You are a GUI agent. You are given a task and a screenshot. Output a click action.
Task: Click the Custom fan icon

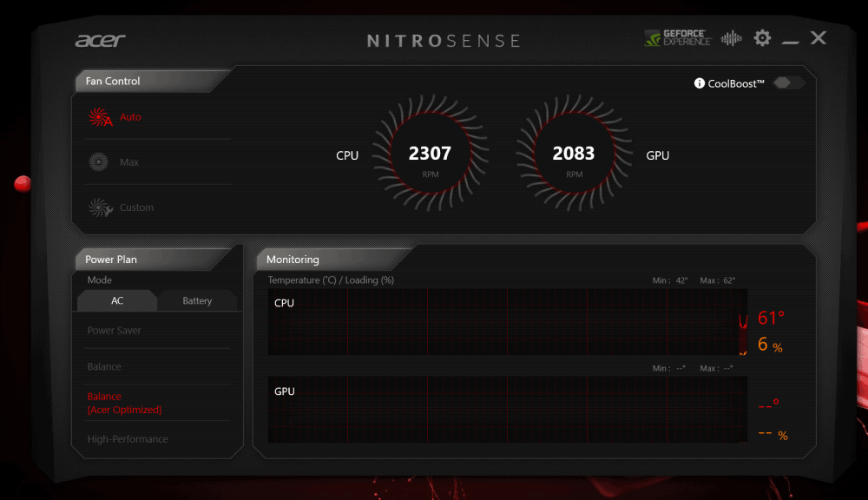click(x=100, y=207)
